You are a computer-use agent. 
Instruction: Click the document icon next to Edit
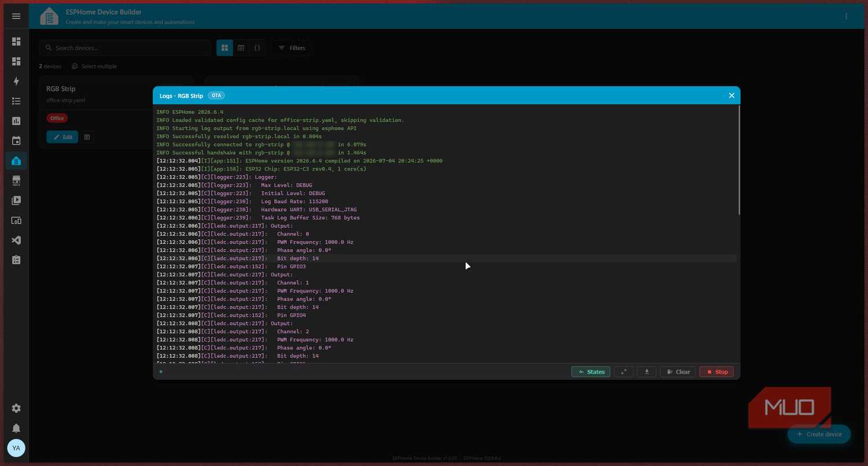click(87, 137)
